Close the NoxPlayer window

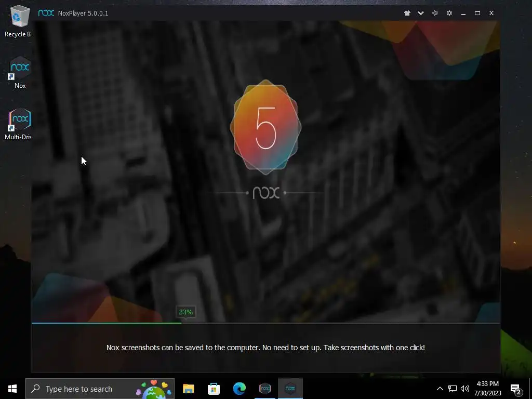pyautogui.click(x=491, y=13)
